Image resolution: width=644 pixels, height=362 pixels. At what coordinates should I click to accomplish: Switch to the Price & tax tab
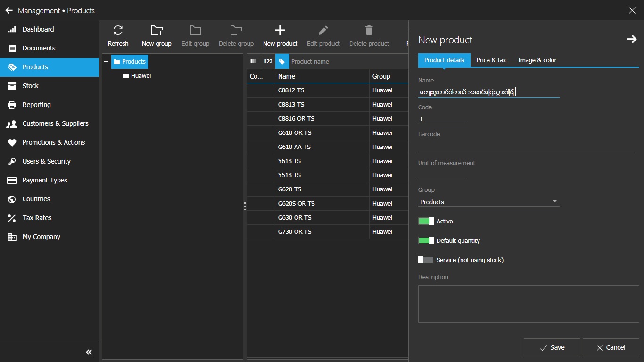click(x=491, y=60)
